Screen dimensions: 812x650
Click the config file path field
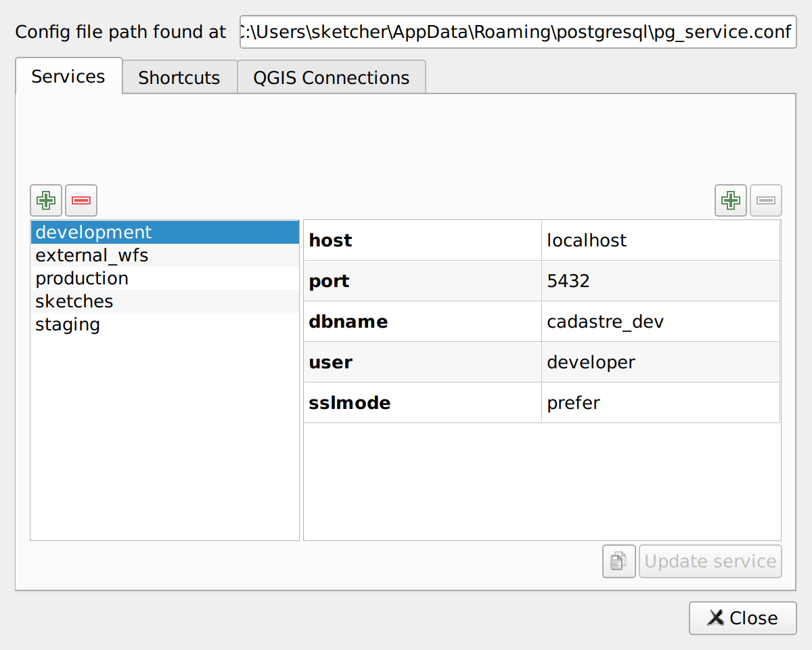click(518, 32)
